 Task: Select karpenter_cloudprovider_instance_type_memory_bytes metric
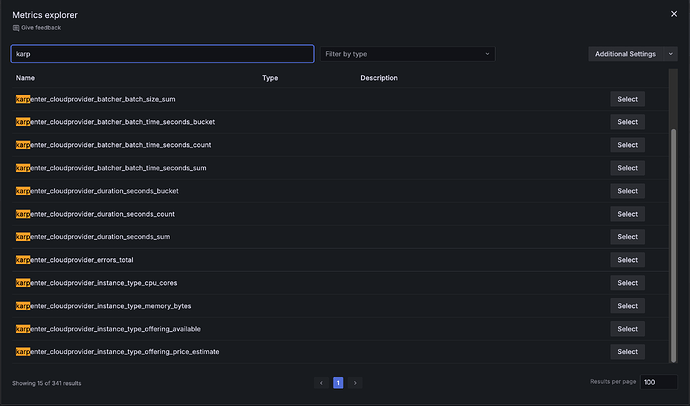pyautogui.click(x=628, y=306)
